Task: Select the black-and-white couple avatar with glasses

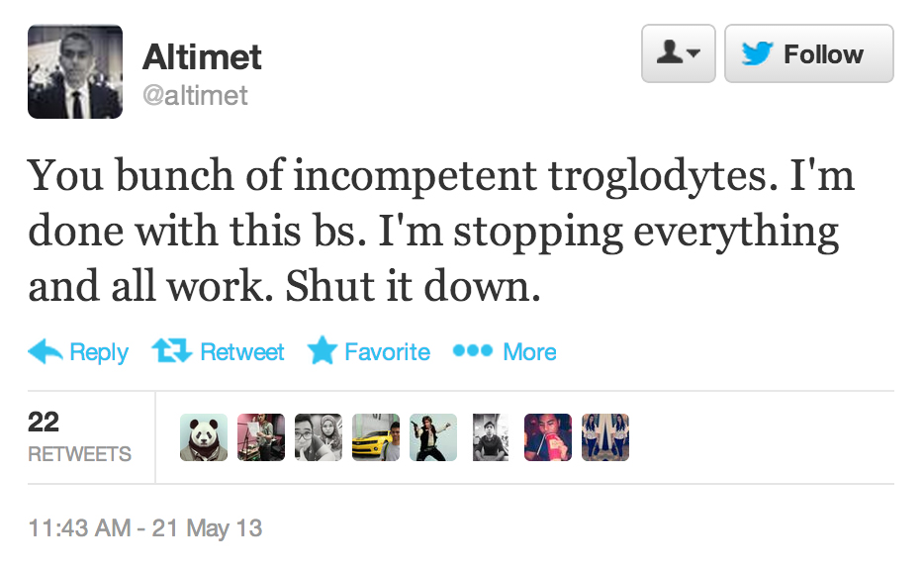Action: (319, 437)
